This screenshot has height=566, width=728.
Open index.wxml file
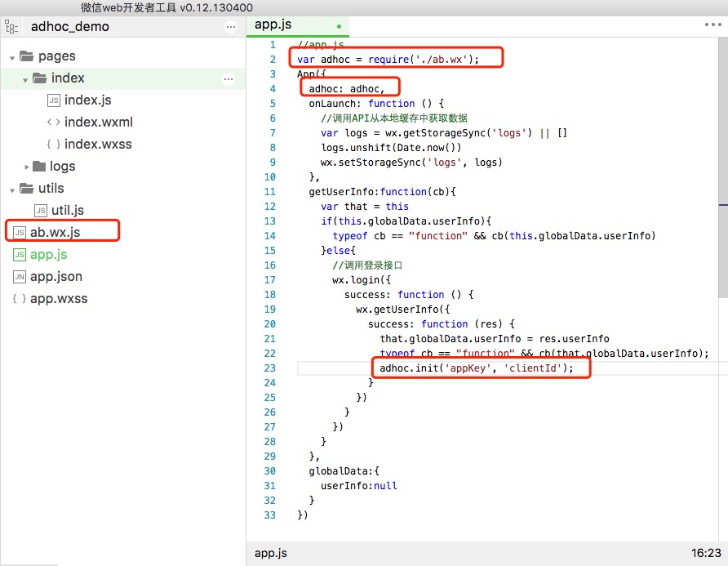(99, 123)
